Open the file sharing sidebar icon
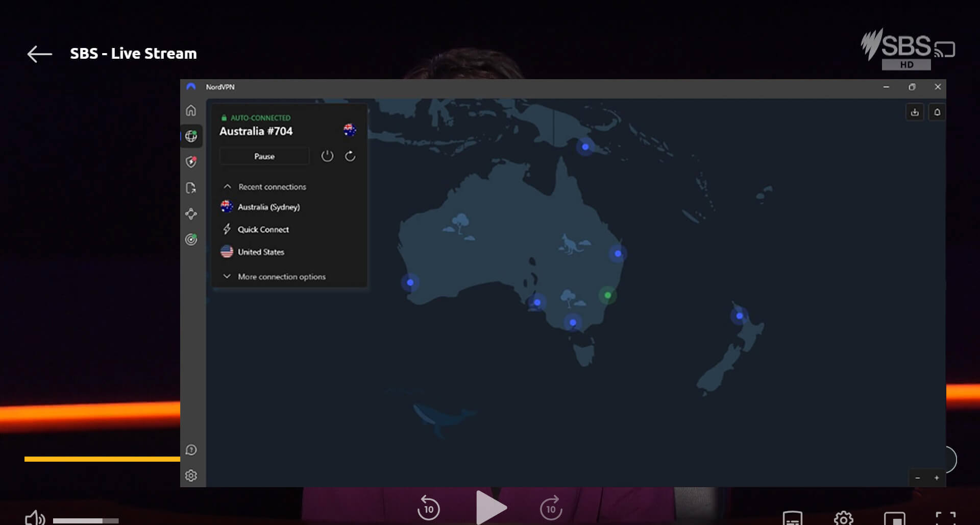 point(191,188)
